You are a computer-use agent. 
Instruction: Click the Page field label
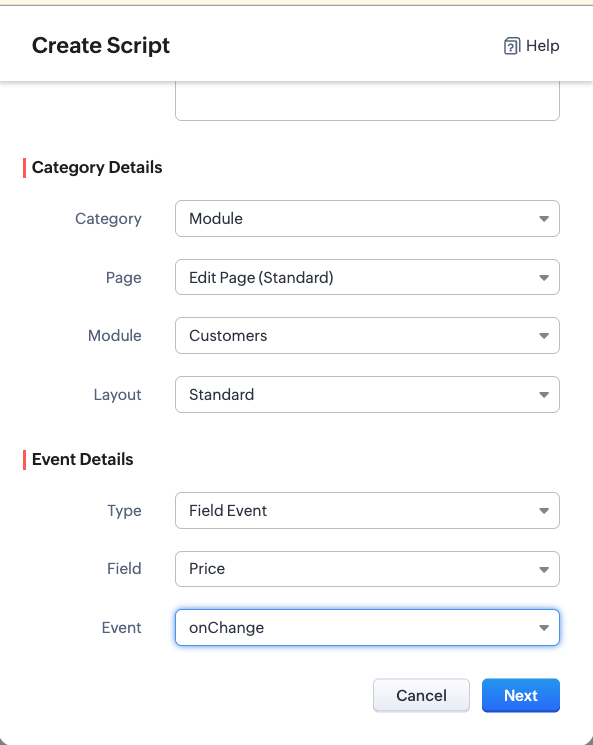[x=124, y=277]
